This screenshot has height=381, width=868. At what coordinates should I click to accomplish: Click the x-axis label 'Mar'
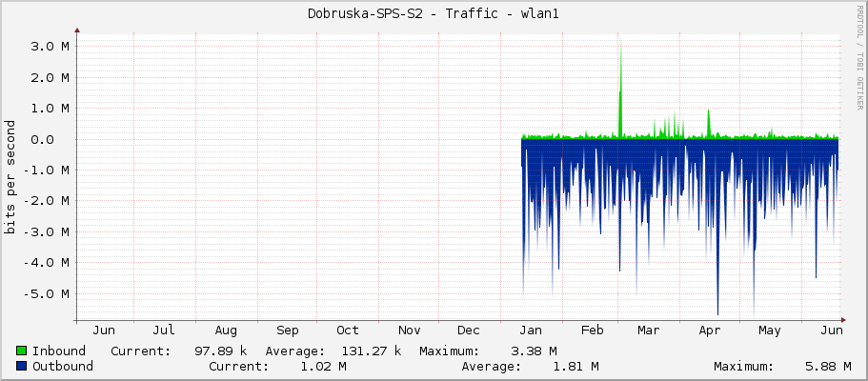click(x=648, y=331)
